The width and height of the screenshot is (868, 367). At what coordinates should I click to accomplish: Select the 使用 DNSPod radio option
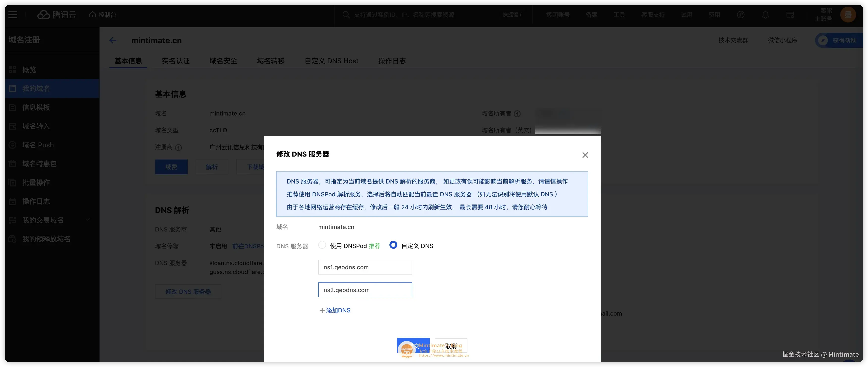click(322, 245)
